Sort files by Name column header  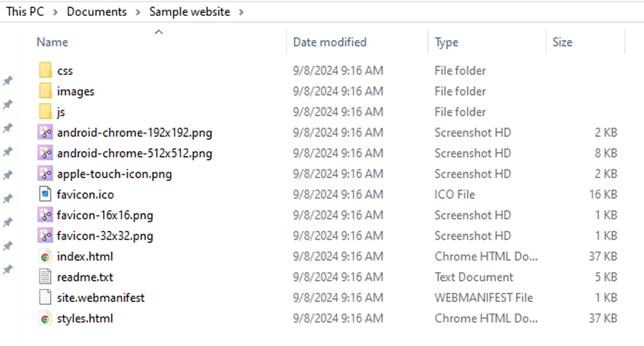[x=52, y=42]
